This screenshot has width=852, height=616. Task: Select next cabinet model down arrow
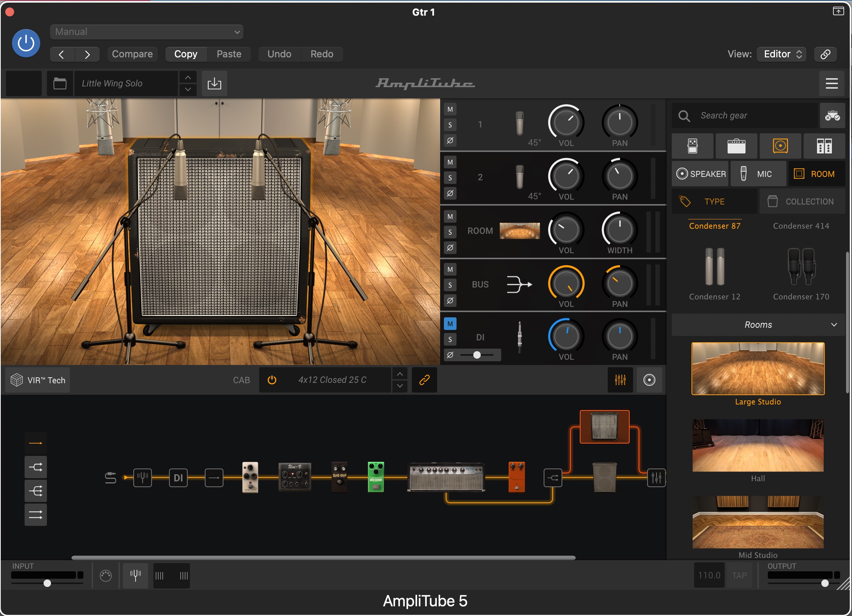(400, 386)
